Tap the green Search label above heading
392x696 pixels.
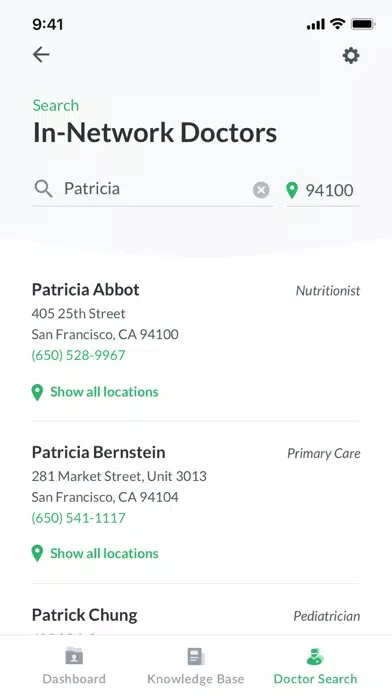point(55,106)
